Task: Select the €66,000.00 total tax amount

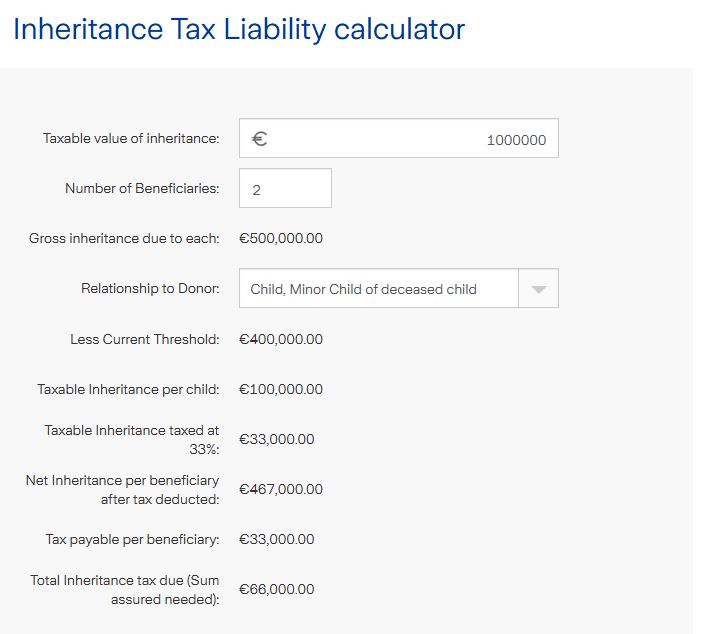Action: (x=277, y=589)
